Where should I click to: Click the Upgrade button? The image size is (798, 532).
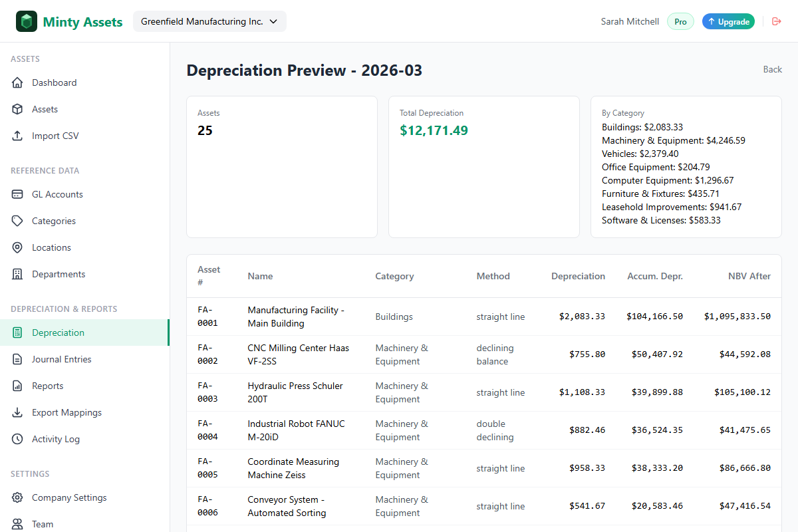point(728,21)
